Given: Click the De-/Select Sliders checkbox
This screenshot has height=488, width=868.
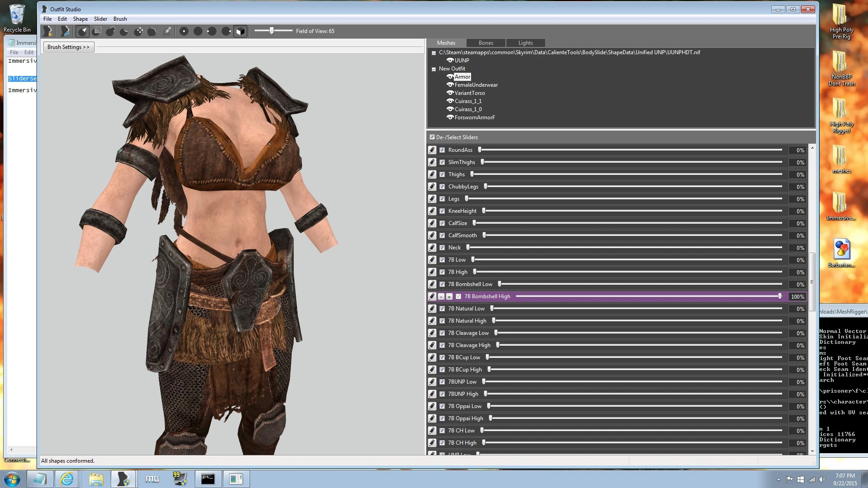Looking at the screenshot, I should pyautogui.click(x=432, y=136).
